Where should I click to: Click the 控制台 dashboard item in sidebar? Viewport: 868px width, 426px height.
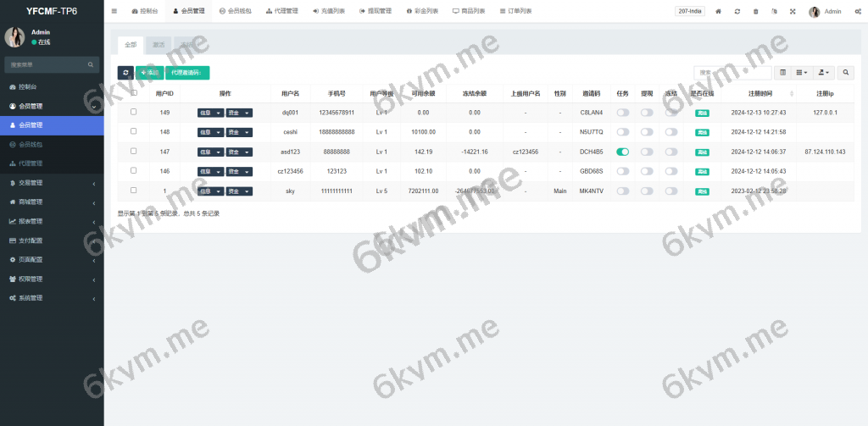click(52, 87)
